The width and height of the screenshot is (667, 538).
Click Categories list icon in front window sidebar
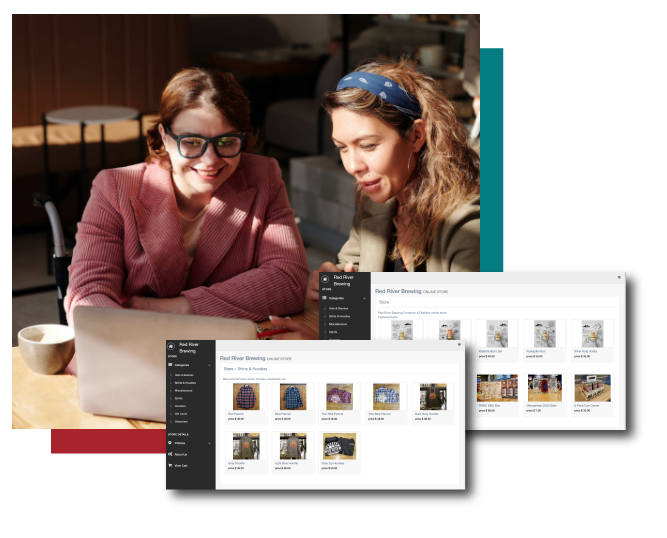tap(170, 365)
